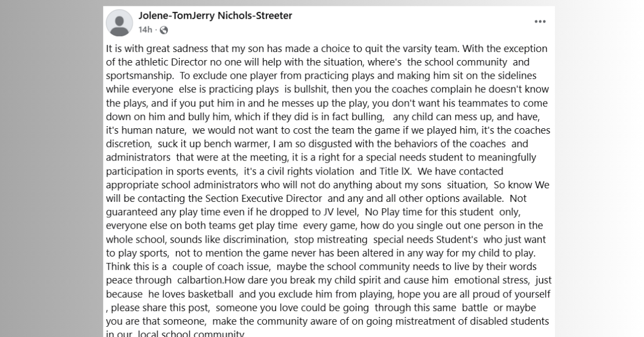Image resolution: width=644 pixels, height=337 pixels.
Task: Click the gray default profile avatar
Action: coord(119,23)
